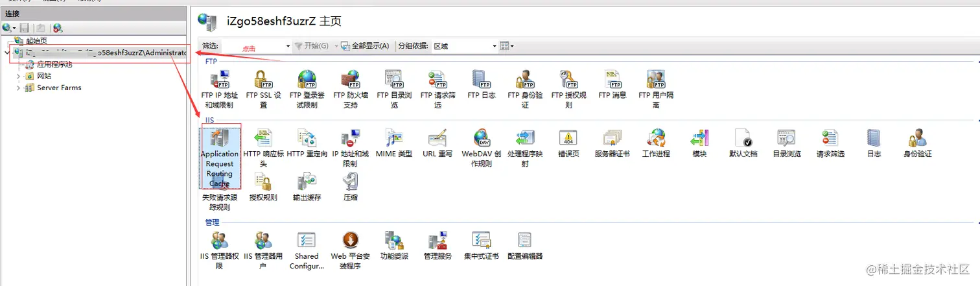Open FTP 身份验证 feature

click(525, 89)
